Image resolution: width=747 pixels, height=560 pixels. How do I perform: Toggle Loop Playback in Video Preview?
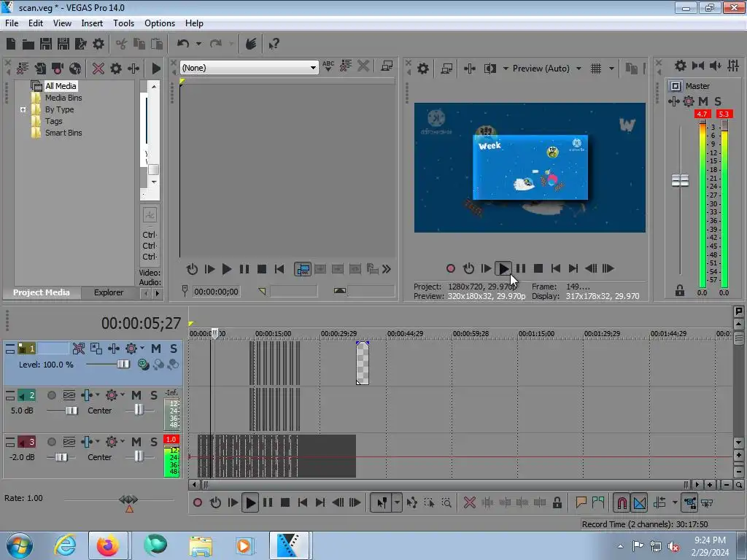(x=468, y=268)
